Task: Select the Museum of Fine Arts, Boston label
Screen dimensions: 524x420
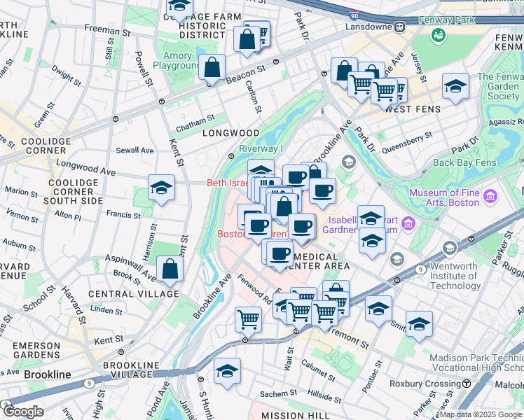Action: [444, 197]
